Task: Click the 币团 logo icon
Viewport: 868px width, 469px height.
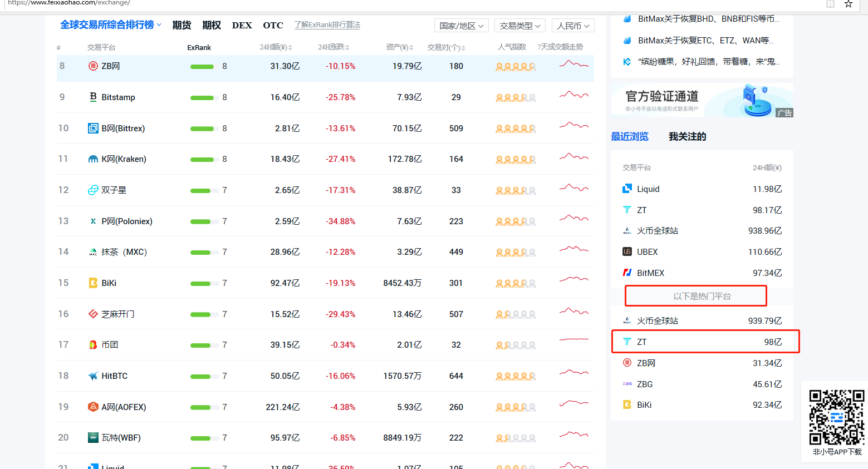Action: click(x=93, y=345)
